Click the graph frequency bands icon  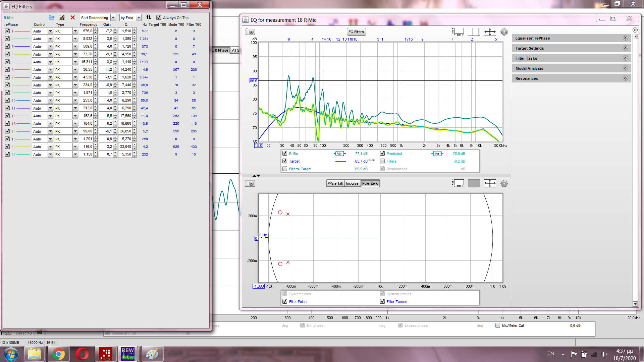pyautogui.click(x=474, y=32)
